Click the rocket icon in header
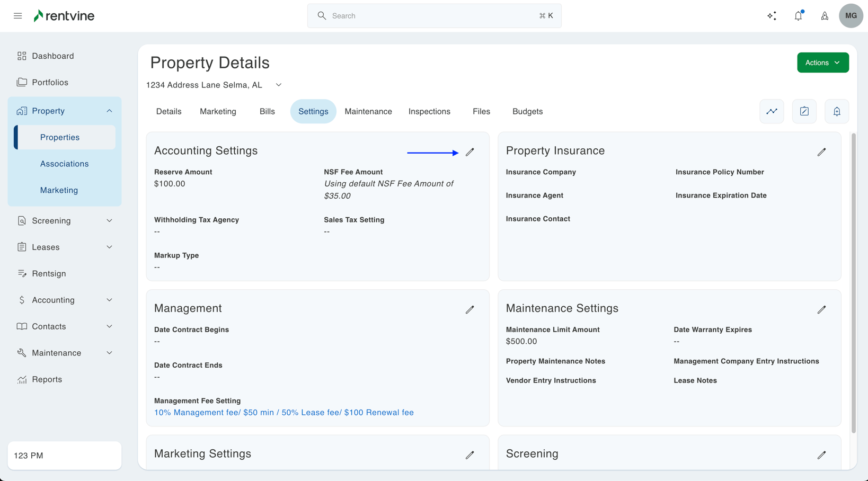 825,16
